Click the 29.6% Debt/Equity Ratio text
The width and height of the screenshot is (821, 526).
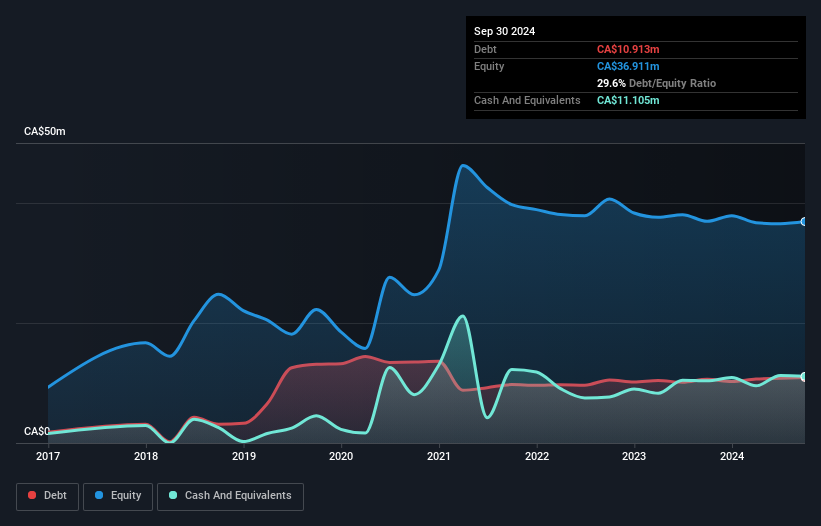pos(656,83)
